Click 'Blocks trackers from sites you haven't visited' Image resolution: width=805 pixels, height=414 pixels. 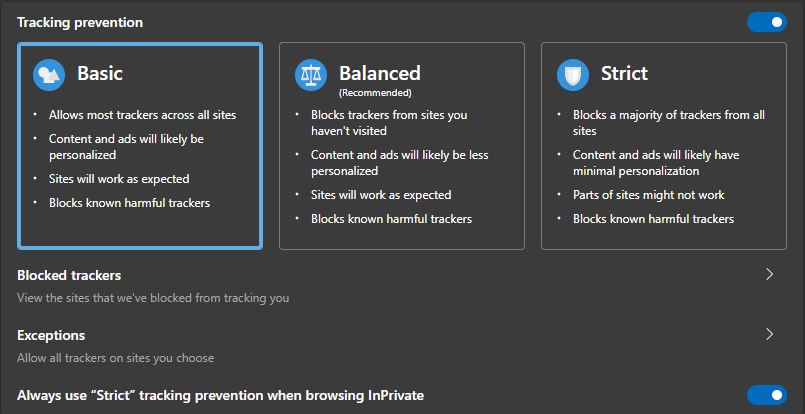(388, 123)
